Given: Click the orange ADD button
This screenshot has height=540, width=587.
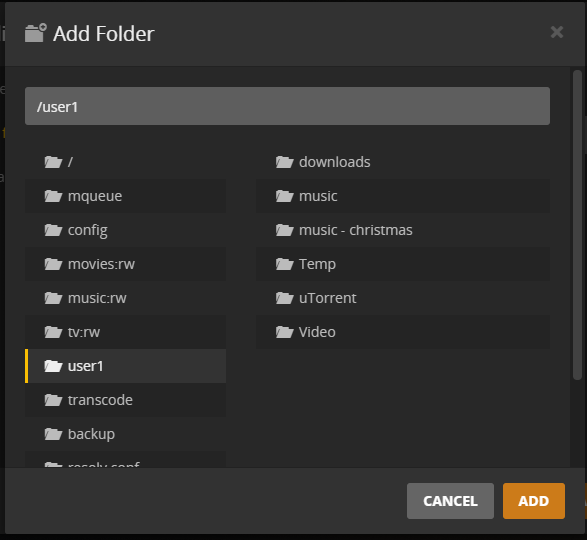Looking at the screenshot, I should [533, 501].
